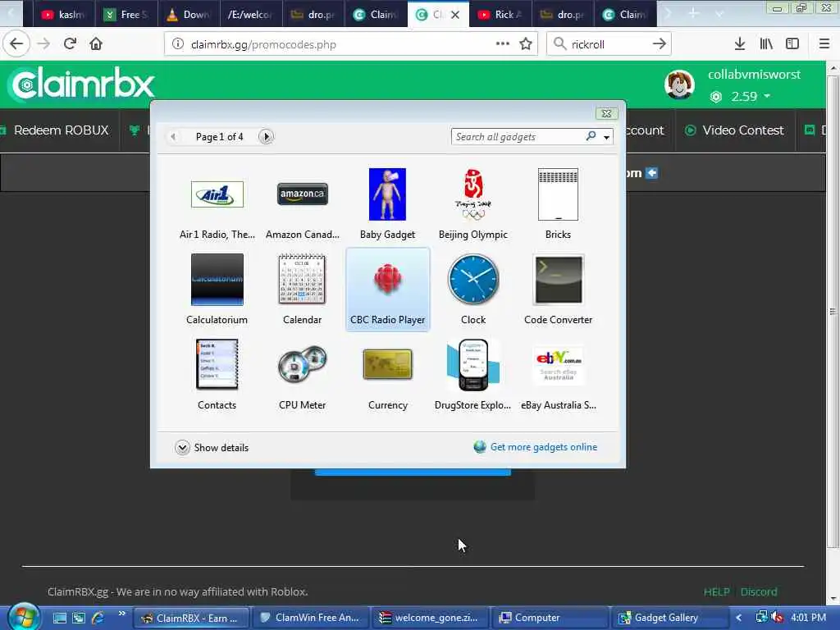Go to the browser home page
840x630 pixels.
[x=96, y=43]
